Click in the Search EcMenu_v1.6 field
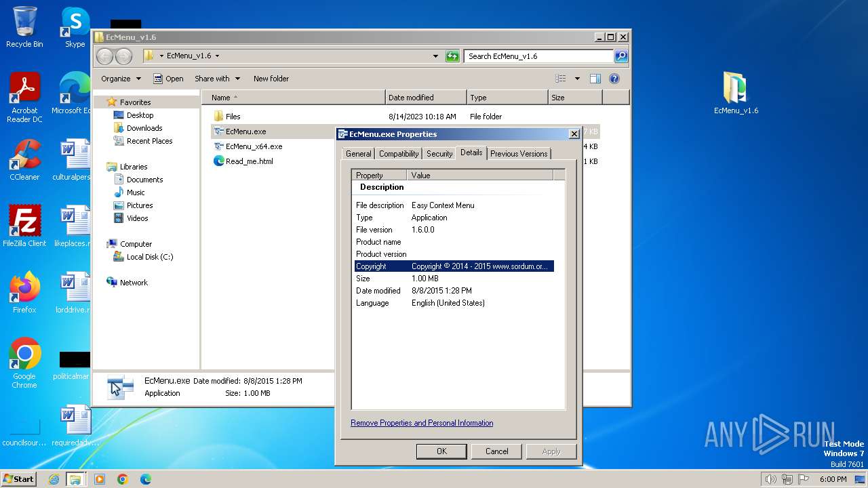Viewport: 868px width, 488px height. point(539,56)
